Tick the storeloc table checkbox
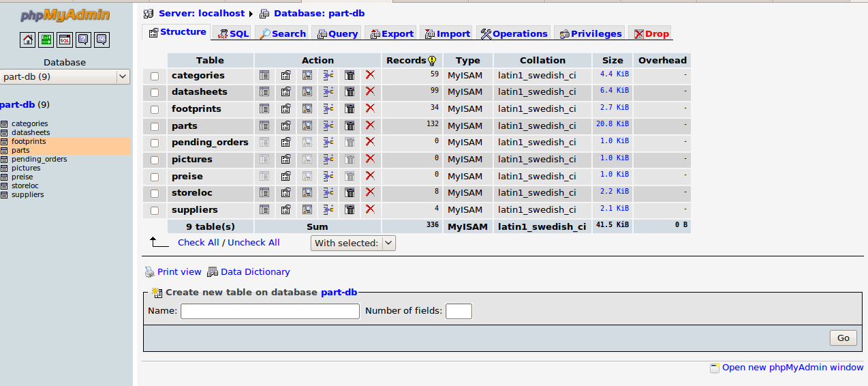Viewport: 868px width, 386px height. 155,193
